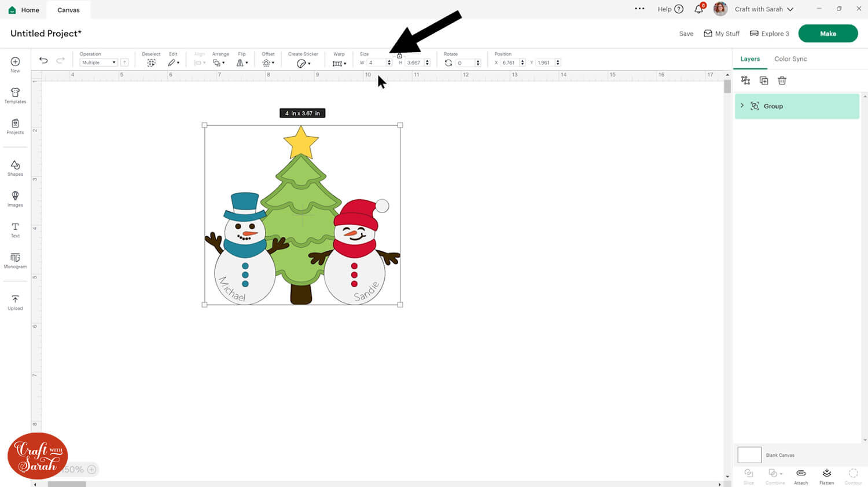
Task: Open the Projects panel
Action: pyautogui.click(x=15, y=126)
